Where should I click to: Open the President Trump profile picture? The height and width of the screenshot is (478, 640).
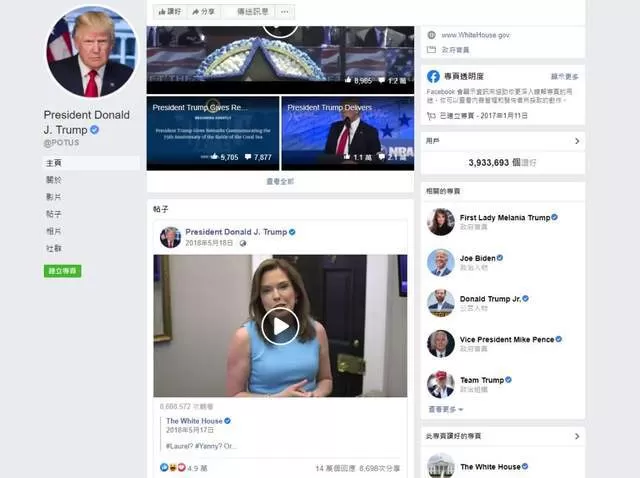coord(92,51)
